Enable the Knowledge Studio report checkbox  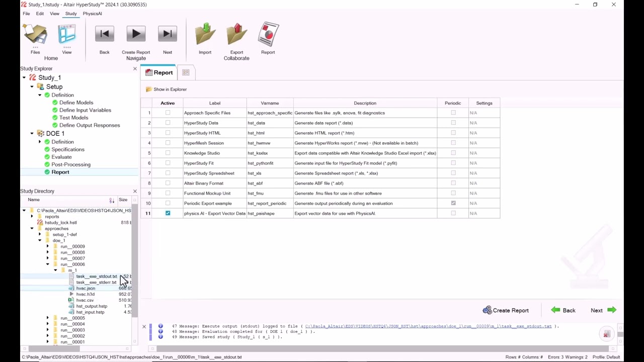point(168,153)
